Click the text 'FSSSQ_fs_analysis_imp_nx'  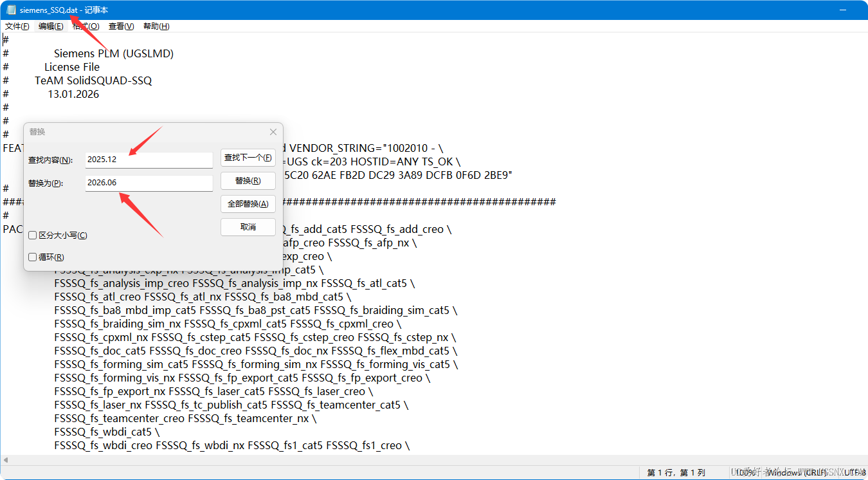pyautogui.click(x=254, y=283)
